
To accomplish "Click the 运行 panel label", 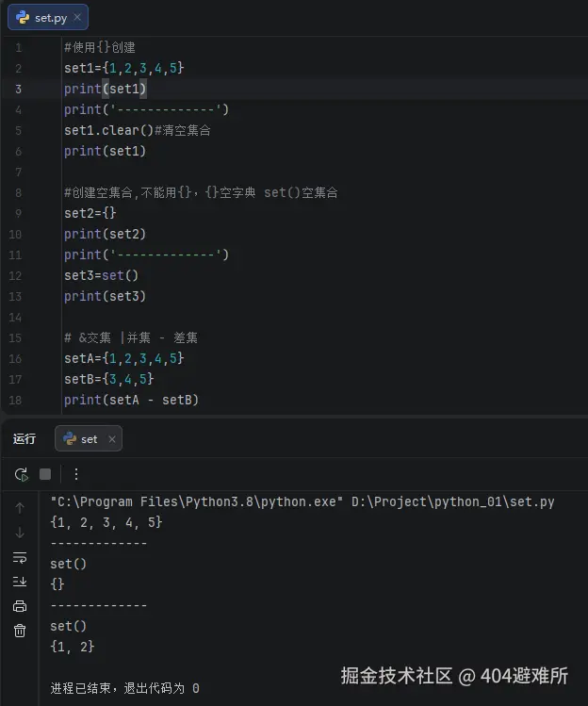I will (24, 438).
